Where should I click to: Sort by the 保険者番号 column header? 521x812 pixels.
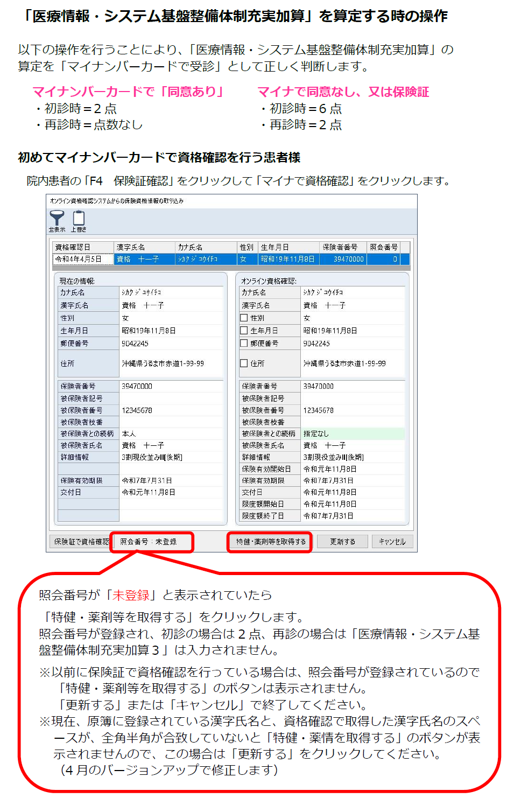pos(343,247)
